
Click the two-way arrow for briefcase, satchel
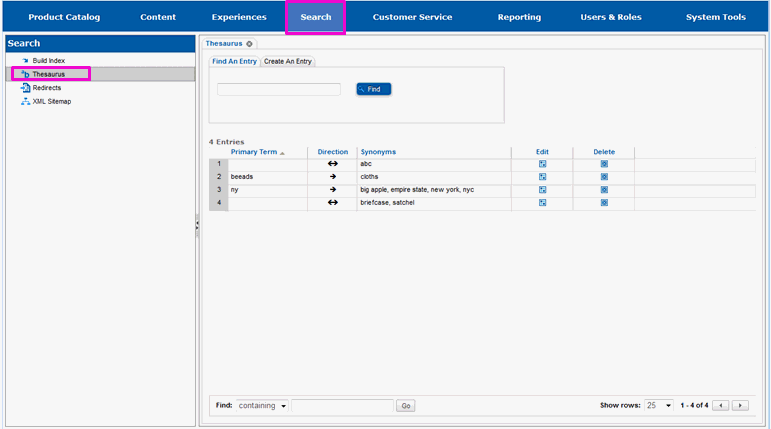point(333,202)
